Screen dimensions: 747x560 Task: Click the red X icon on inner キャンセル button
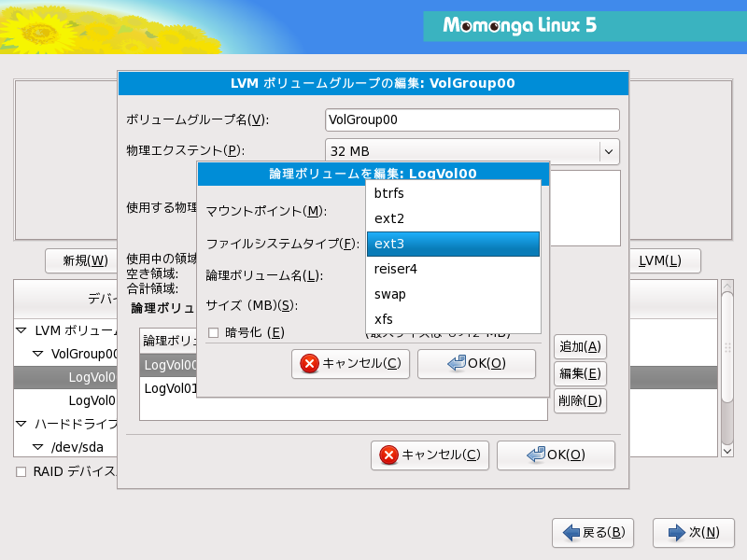tap(310, 364)
